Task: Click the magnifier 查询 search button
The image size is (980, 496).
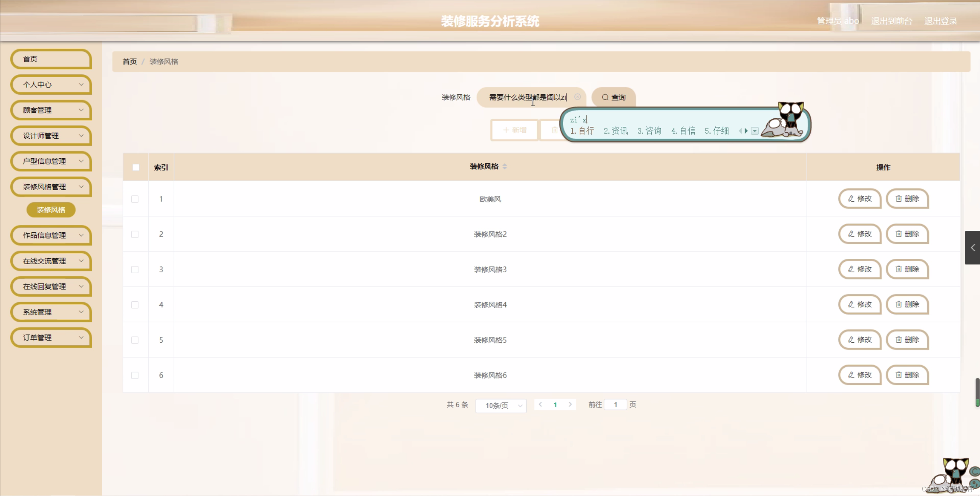Action: point(613,97)
